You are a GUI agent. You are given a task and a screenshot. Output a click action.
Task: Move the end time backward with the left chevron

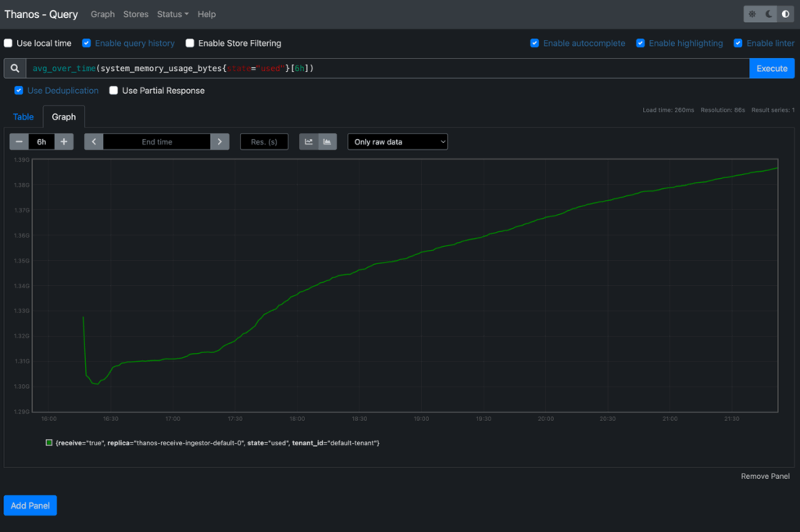94,142
